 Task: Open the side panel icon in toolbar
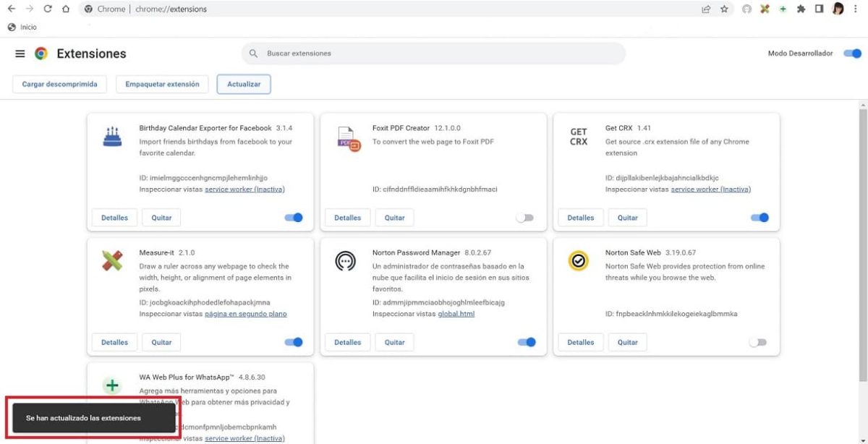pyautogui.click(x=820, y=9)
